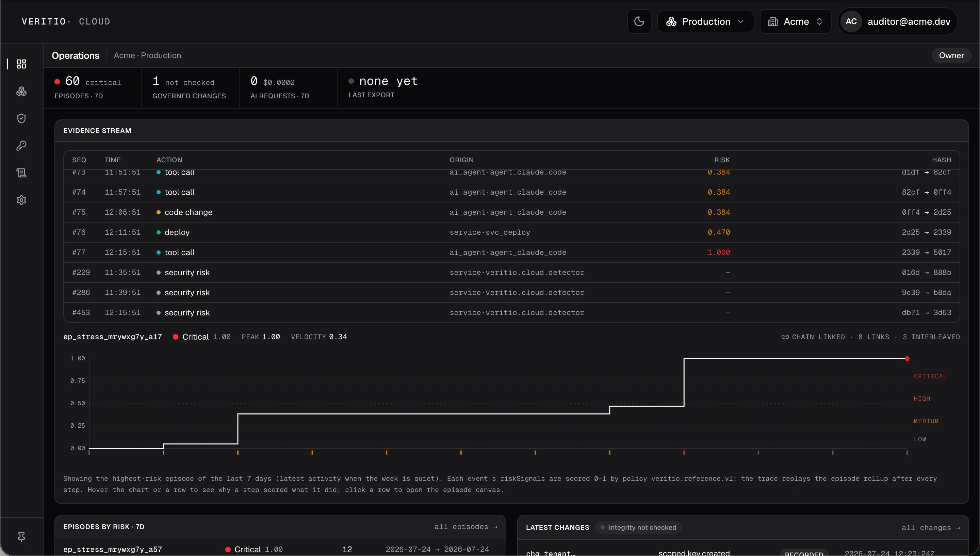Toggle dark mode with the moon button

point(639,21)
